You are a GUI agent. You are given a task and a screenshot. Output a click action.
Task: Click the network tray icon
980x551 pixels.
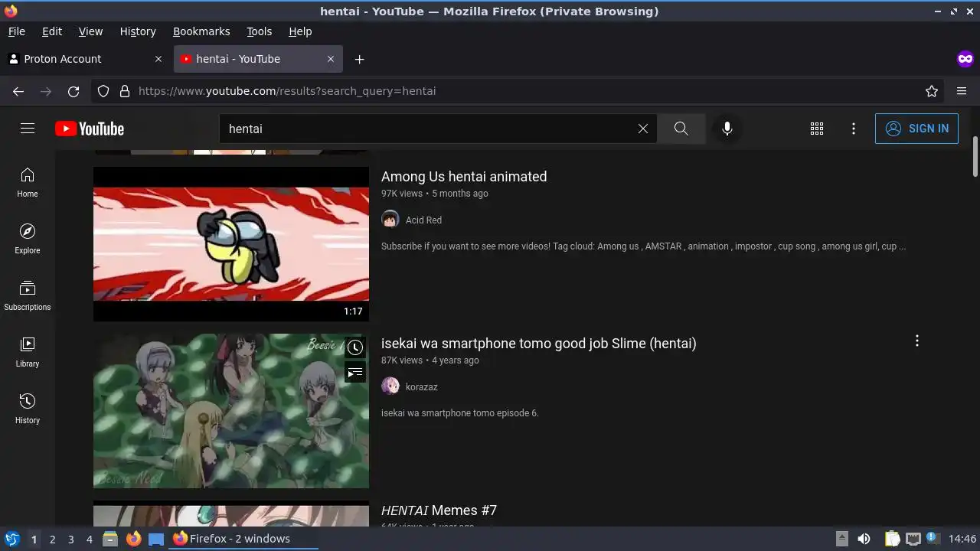[x=913, y=539]
